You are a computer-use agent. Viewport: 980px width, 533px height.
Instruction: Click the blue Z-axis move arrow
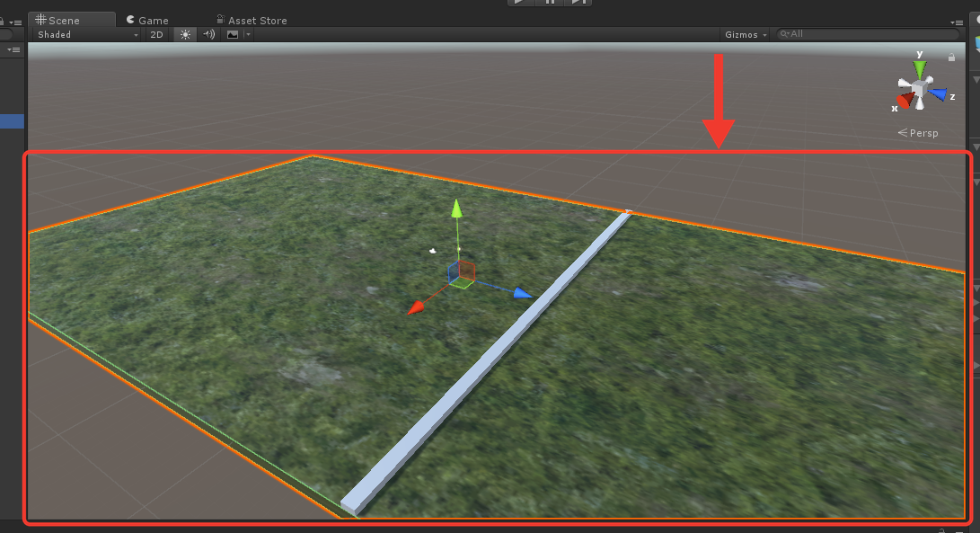pos(523,293)
